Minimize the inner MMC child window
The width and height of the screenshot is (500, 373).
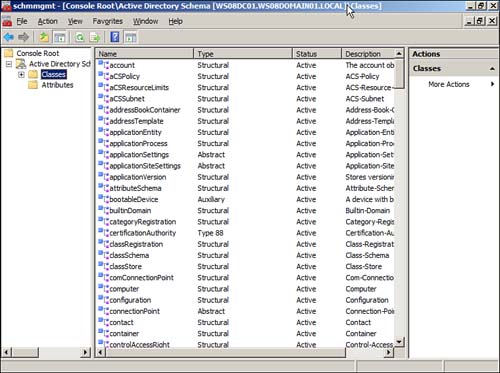[469, 21]
